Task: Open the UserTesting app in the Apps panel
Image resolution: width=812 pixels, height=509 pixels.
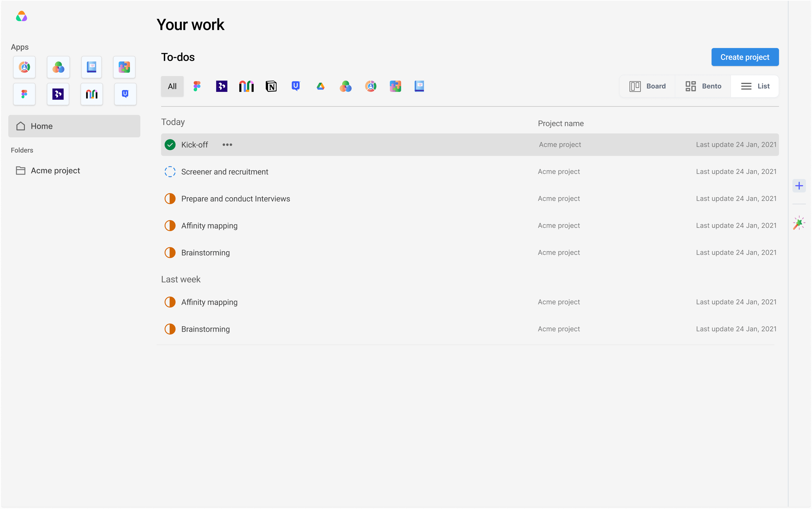Action: pyautogui.click(x=125, y=94)
